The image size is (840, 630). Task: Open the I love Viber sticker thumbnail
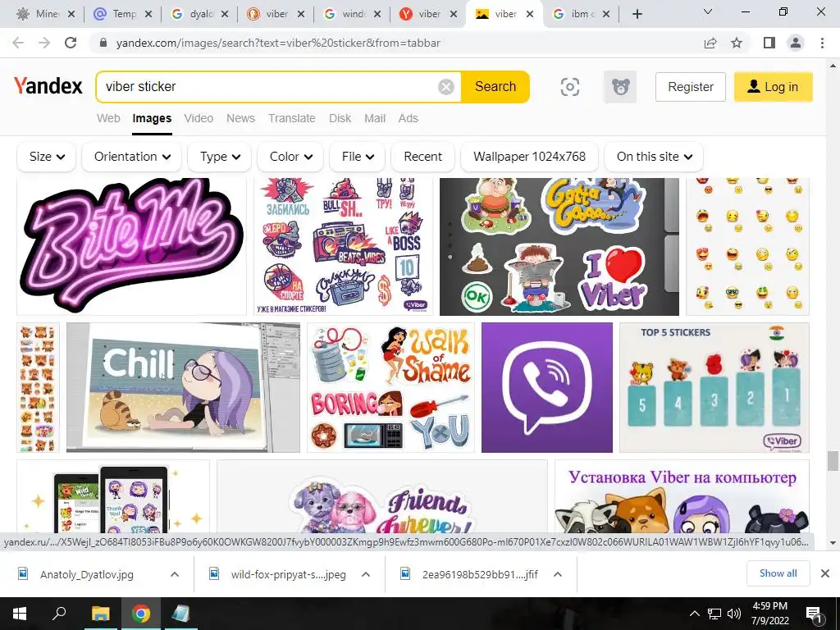(559, 246)
